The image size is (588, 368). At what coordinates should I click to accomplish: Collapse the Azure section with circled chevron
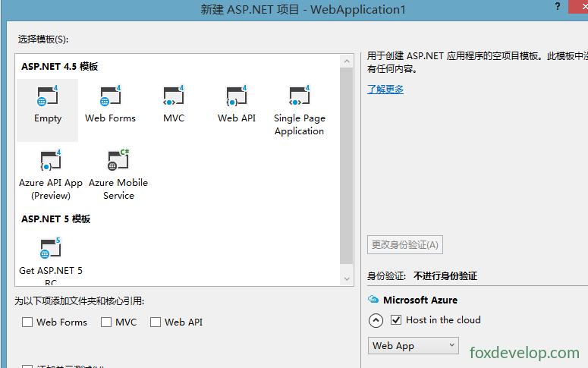point(376,320)
